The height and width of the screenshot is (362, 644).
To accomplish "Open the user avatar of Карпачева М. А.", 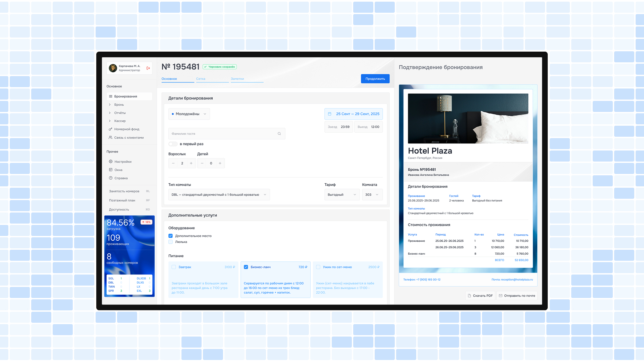I will pyautogui.click(x=113, y=68).
